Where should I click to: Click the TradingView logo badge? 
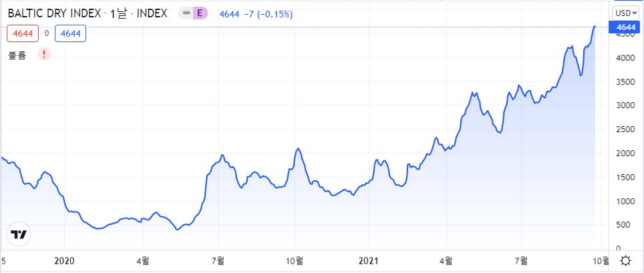point(19,234)
